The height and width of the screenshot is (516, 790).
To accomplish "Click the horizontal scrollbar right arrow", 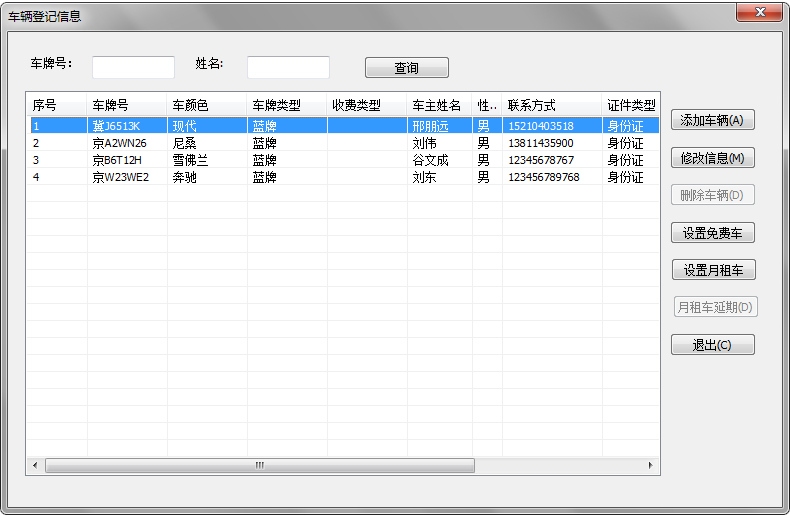I will tap(650, 466).
